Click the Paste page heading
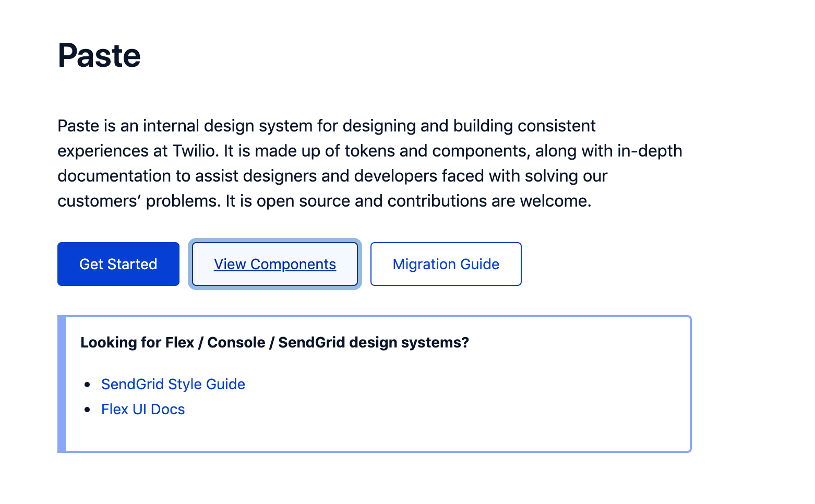This screenshot has height=504, width=815. (99, 56)
